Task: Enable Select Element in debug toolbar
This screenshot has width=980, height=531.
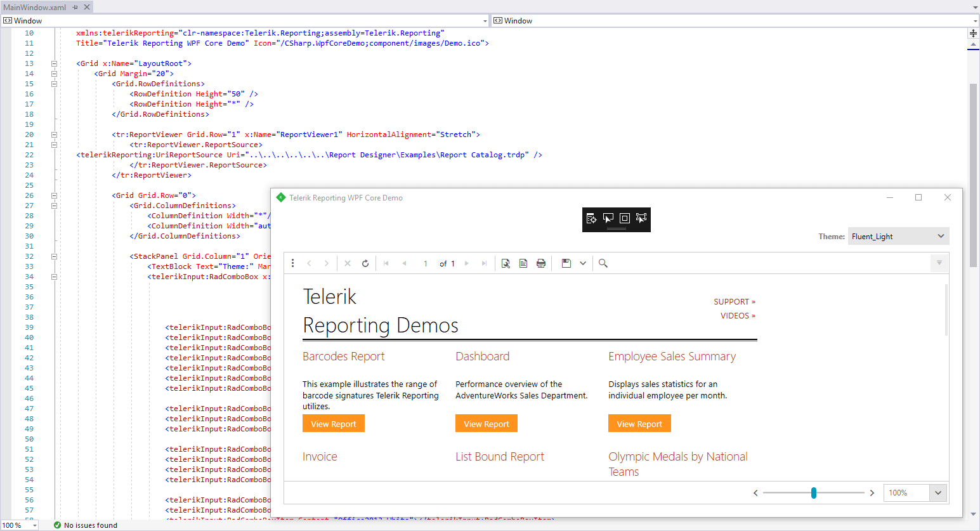Action: click(608, 218)
